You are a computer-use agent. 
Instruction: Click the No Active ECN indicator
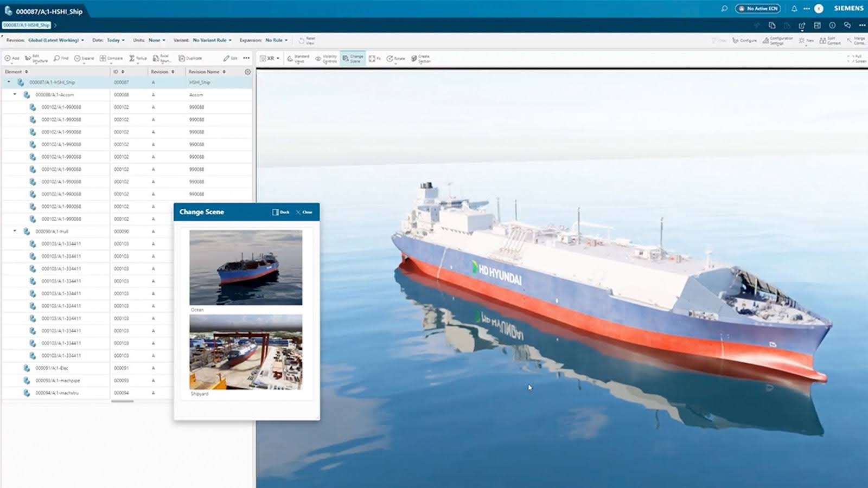pos(758,9)
